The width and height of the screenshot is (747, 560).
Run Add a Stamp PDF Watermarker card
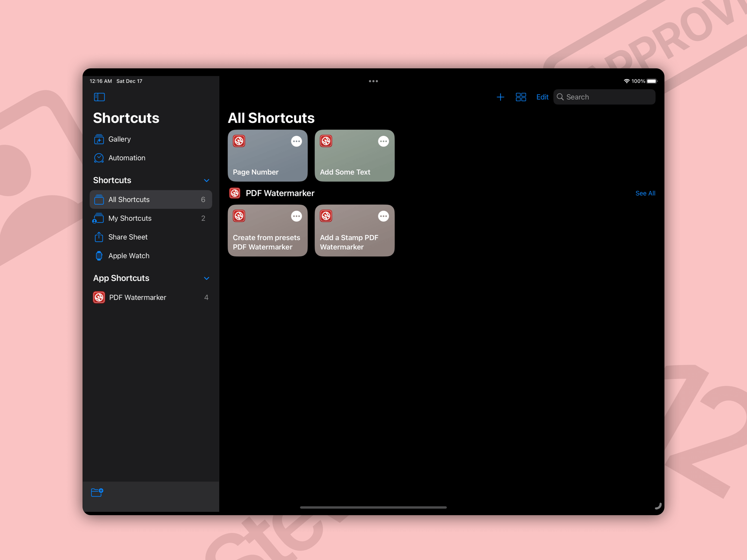355,231
